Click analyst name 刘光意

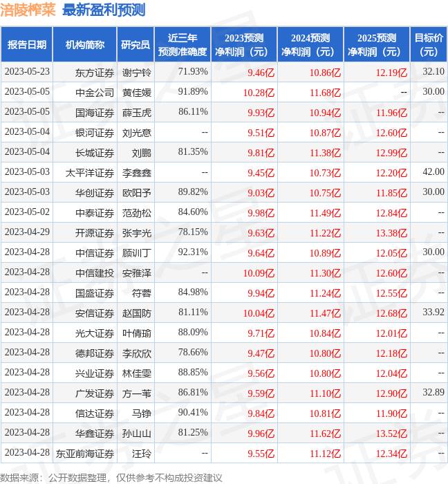pos(137,133)
